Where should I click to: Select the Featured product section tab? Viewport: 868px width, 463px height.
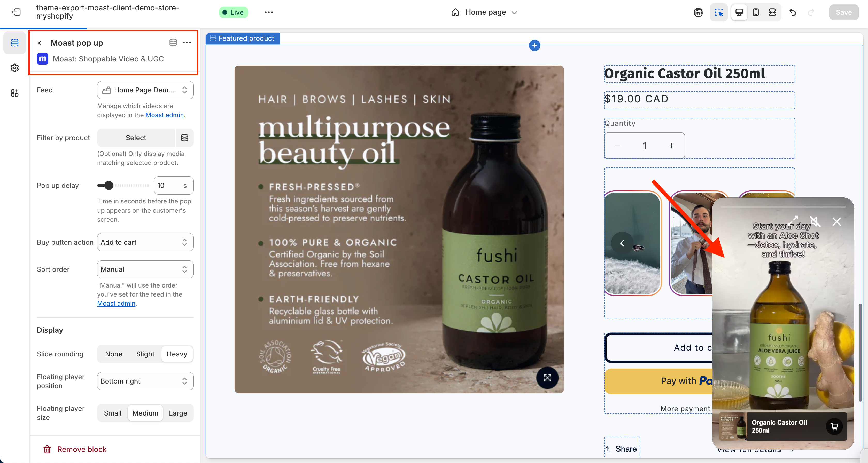[x=243, y=38]
